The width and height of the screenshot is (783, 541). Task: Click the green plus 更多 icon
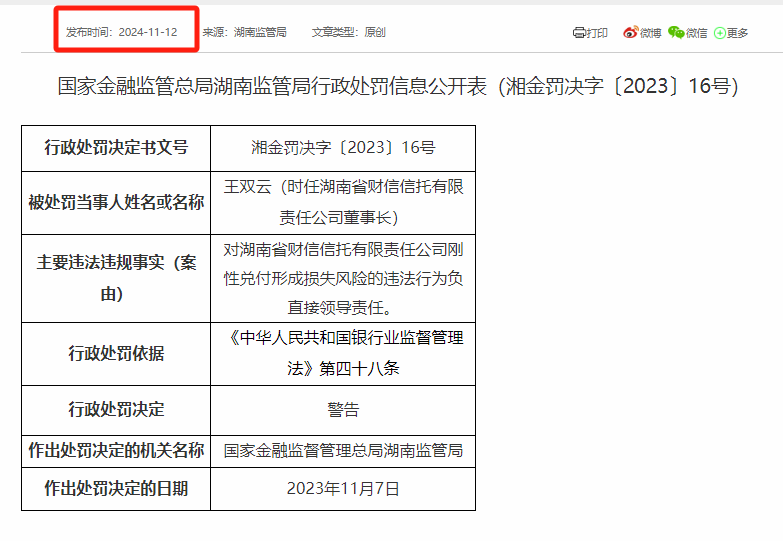(x=720, y=33)
